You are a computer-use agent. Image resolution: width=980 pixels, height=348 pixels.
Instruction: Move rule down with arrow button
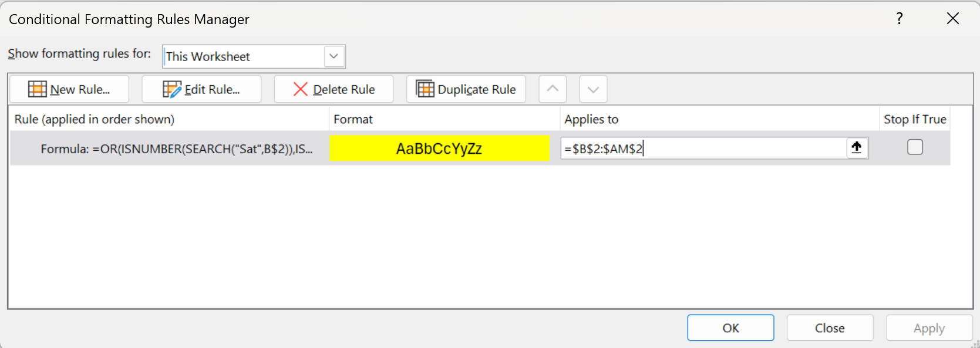click(593, 89)
